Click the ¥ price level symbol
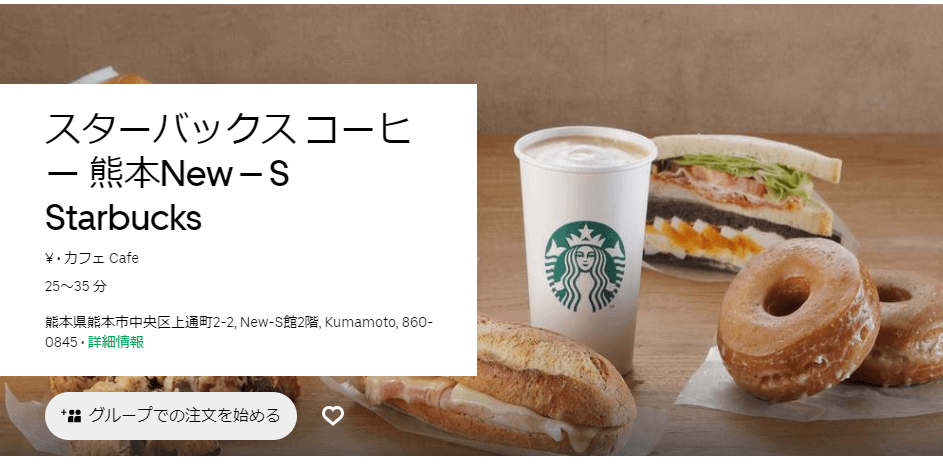 coord(49,259)
